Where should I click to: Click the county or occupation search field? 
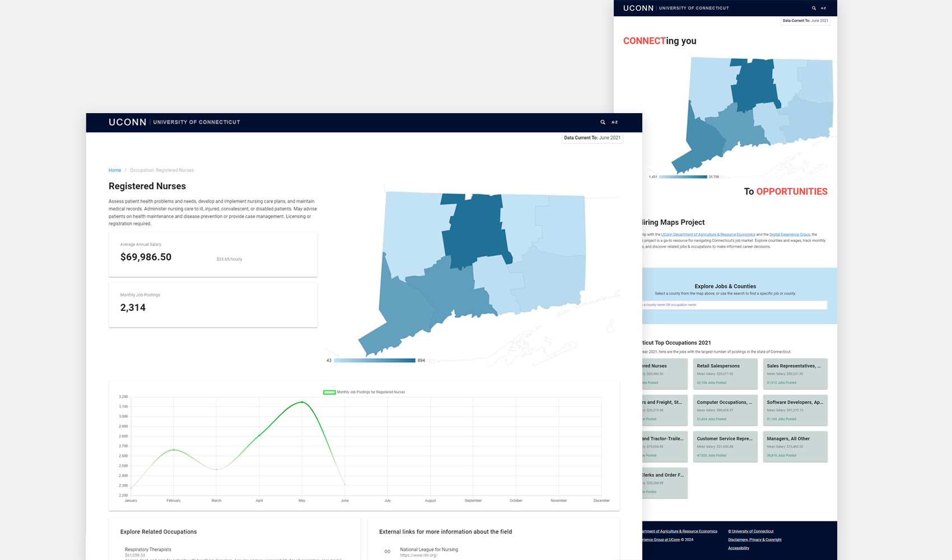(734, 305)
